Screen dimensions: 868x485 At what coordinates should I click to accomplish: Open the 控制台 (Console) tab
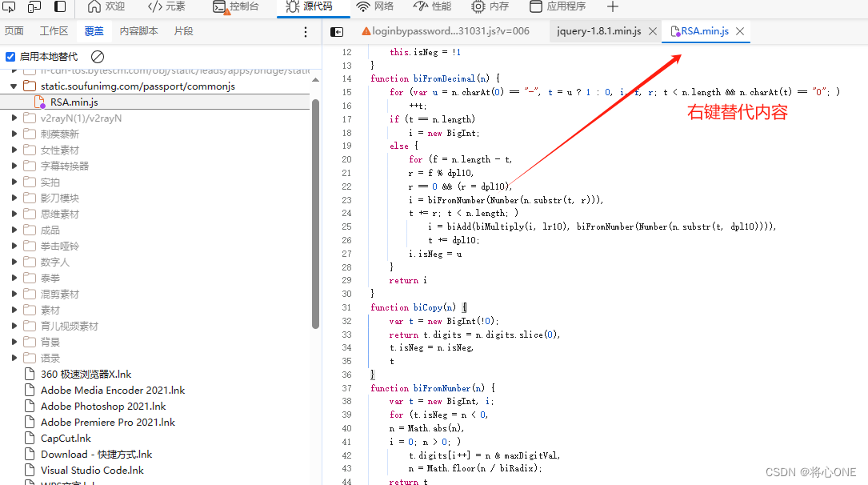pyautogui.click(x=236, y=6)
